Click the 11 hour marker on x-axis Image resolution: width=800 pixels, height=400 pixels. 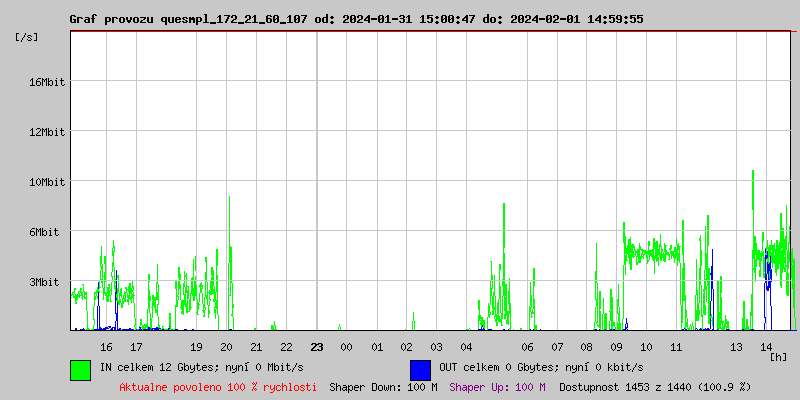coord(677,347)
